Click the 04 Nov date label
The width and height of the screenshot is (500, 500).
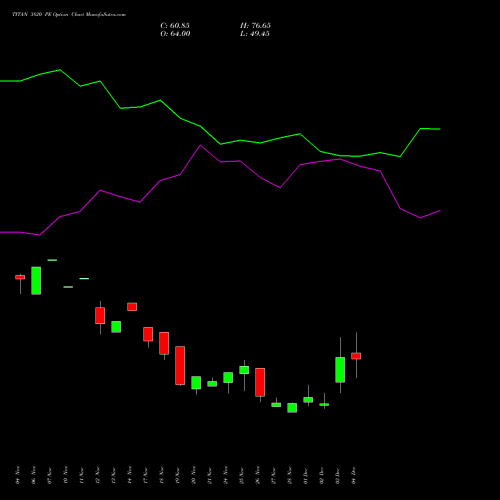[x=18, y=475]
